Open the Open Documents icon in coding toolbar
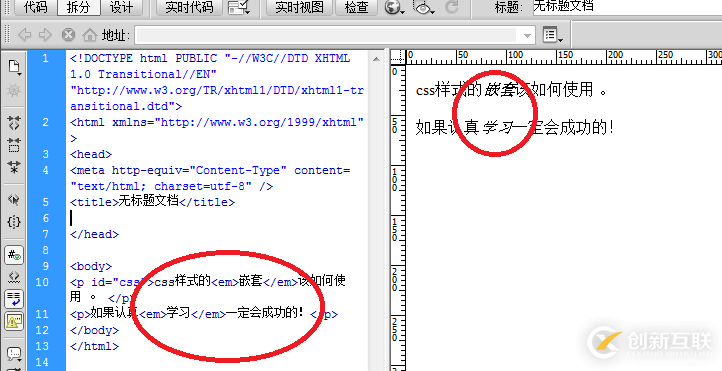The image size is (722, 371). [x=14, y=67]
